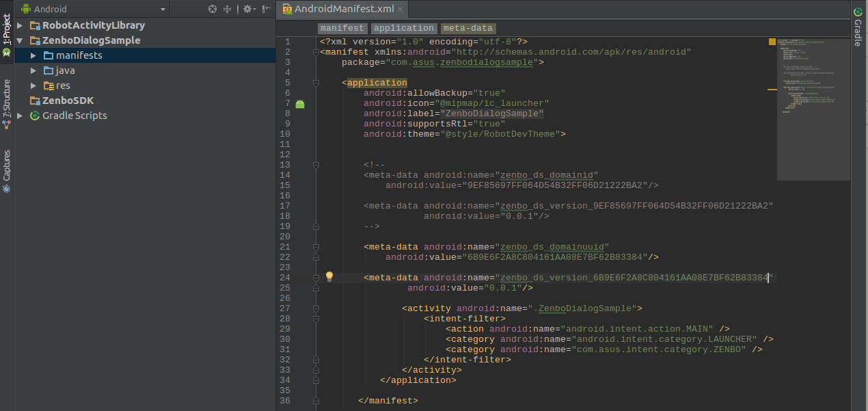The height and width of the screenshot is (411, 868).
Task: Click the Android launcher icon in gutter at line 7
Action: point(300,104)
